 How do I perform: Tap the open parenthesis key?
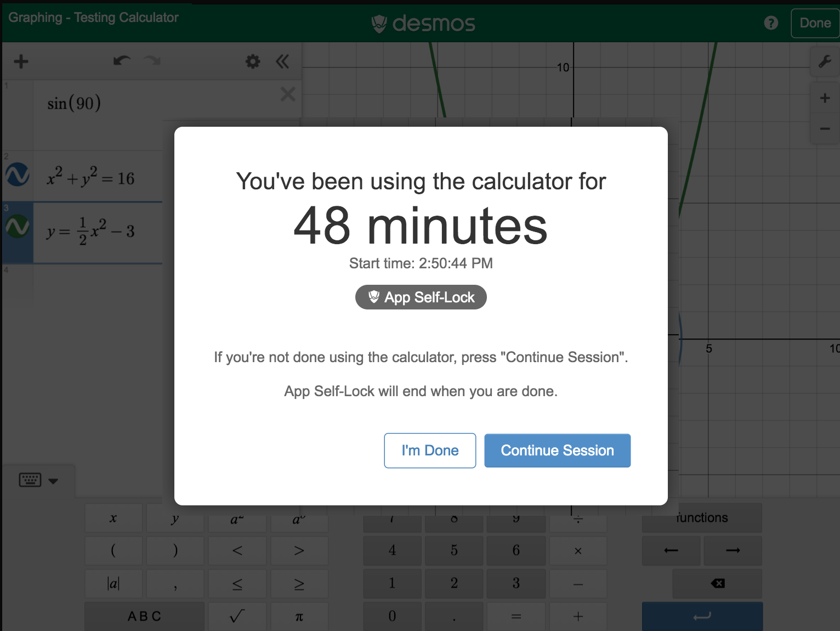click(x=113, y=550)
